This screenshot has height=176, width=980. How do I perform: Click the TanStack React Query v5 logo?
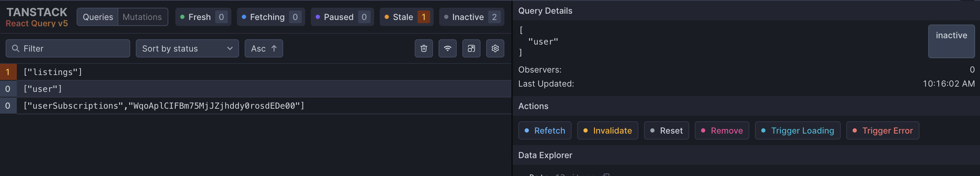(x=37, y=17)
